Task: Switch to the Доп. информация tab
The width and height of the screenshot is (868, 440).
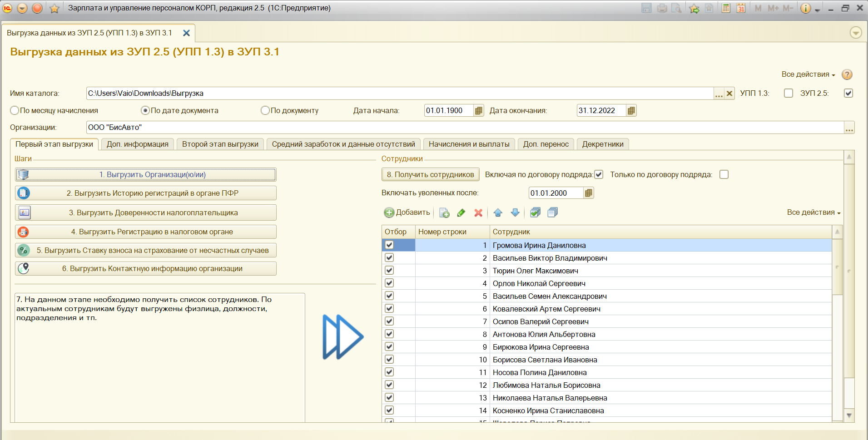Action: (x=138, y=144)
